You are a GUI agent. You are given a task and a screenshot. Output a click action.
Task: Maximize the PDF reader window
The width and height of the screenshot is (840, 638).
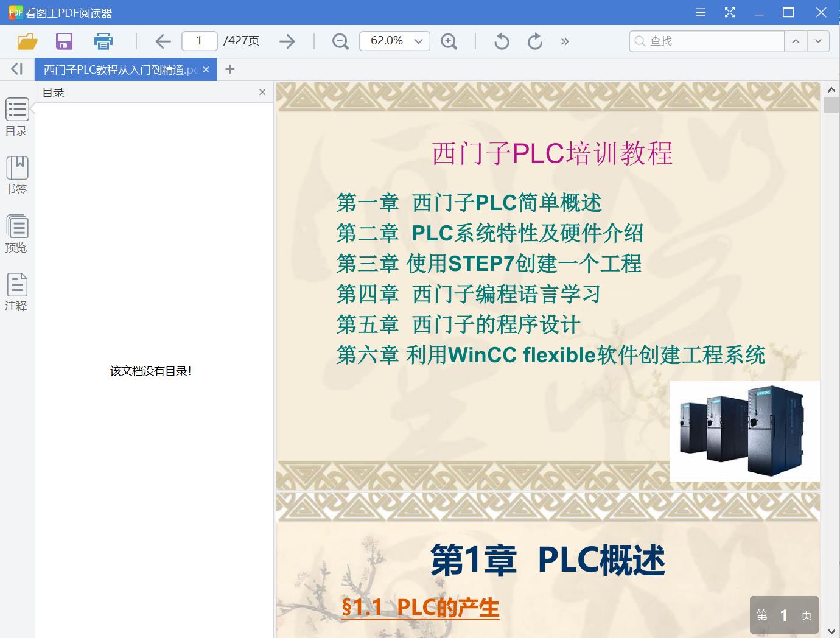(788, 12)
